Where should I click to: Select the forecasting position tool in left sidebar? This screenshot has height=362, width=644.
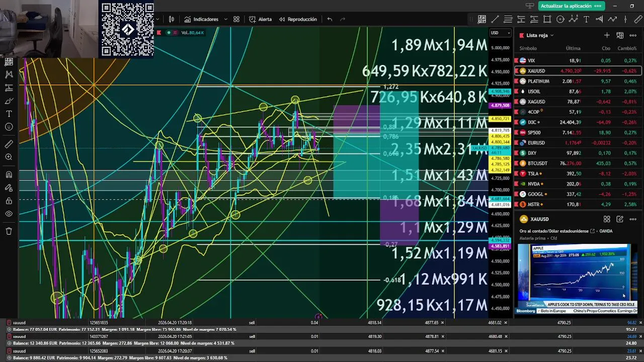click(x=9, y=87)
